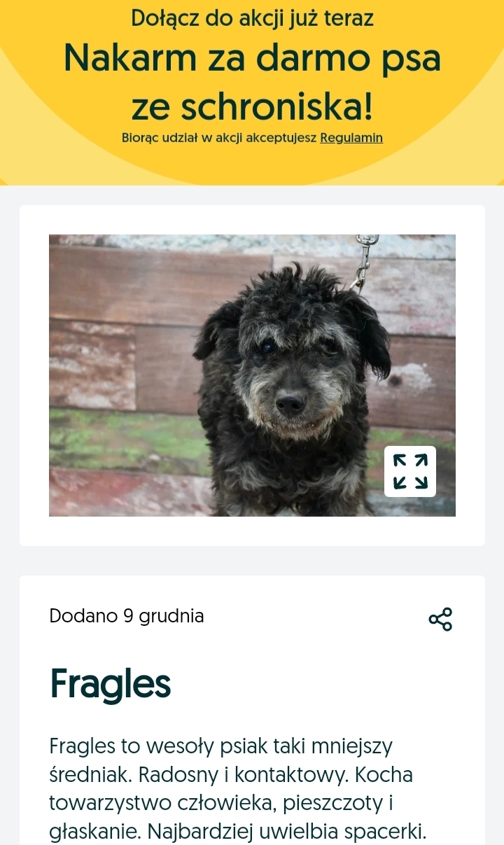Viewport: 504px width, 845px height.
Task: Open the Regulamin link
Action: [x=351, y=138]
